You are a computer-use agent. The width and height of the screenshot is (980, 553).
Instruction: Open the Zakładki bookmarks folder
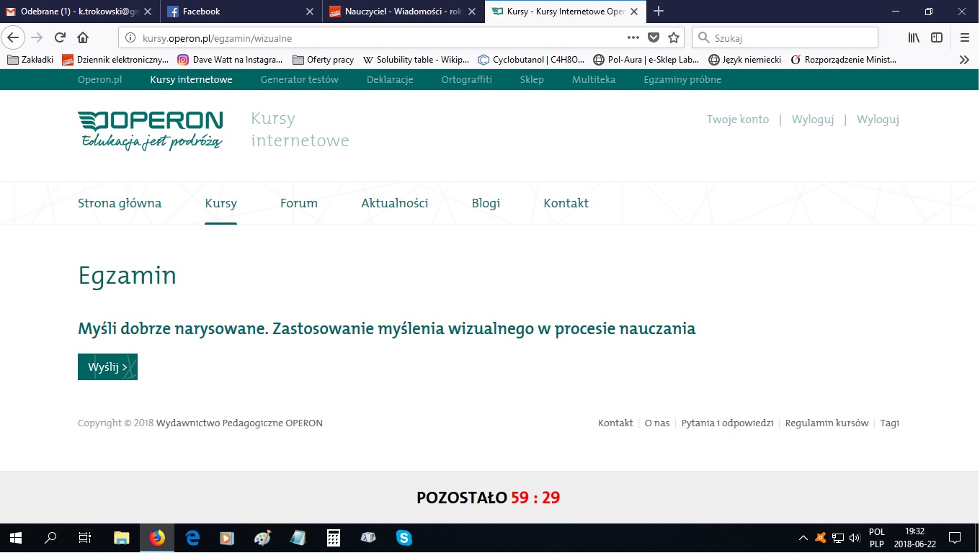(x=30, y=60)
